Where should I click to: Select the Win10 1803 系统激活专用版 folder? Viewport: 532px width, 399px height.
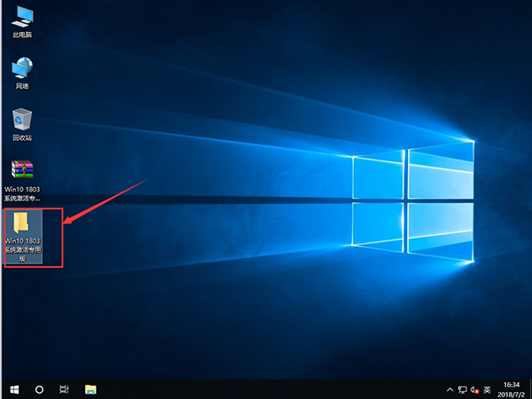23,237
